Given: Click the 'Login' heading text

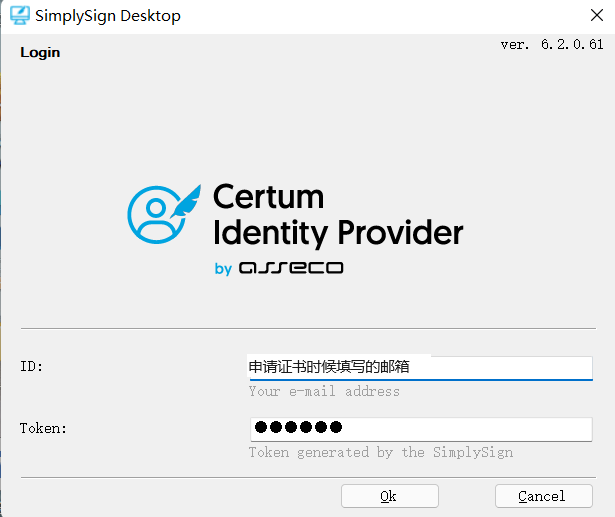Looking at the screenshot, I should 40,52.
